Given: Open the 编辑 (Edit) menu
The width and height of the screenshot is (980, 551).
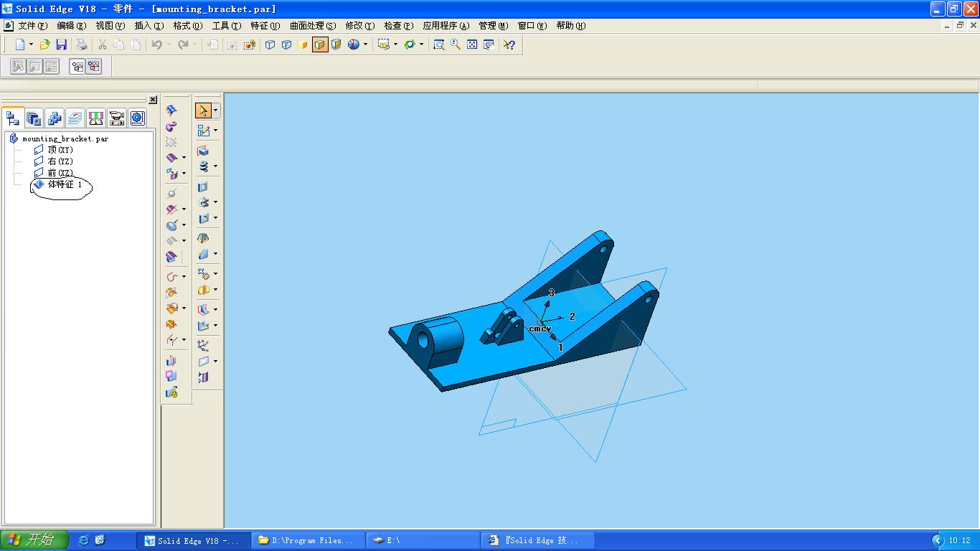Looking at the screenshot, I should pos(71,26).
